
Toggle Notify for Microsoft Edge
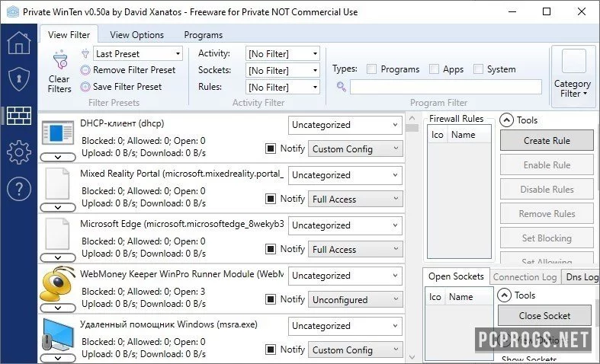pos(271,249)
